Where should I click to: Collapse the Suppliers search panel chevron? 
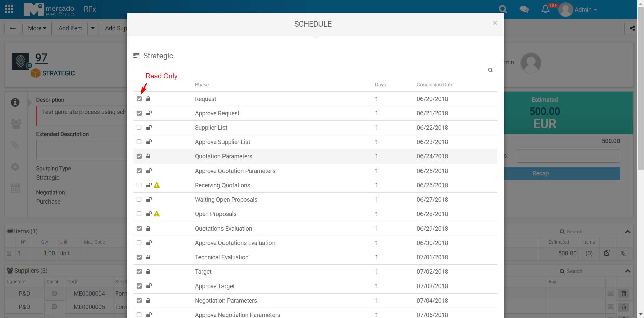627,271
